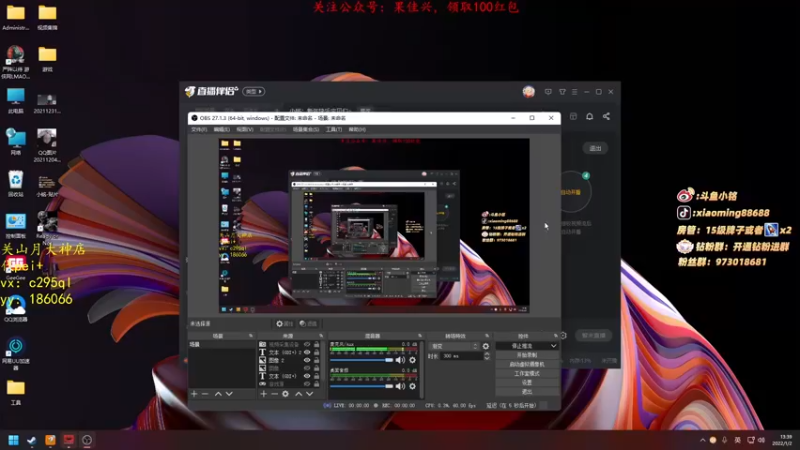This screenshot has height=450, width=800.
Task: Add a new source with the plus button
Action: tap(263, 394)
